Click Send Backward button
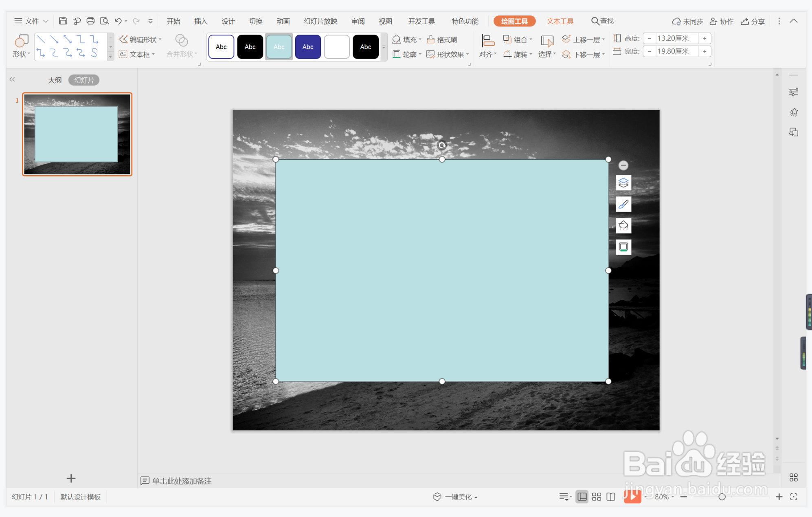This screenshot has width=812, height=517. click(x=583, y=54)
